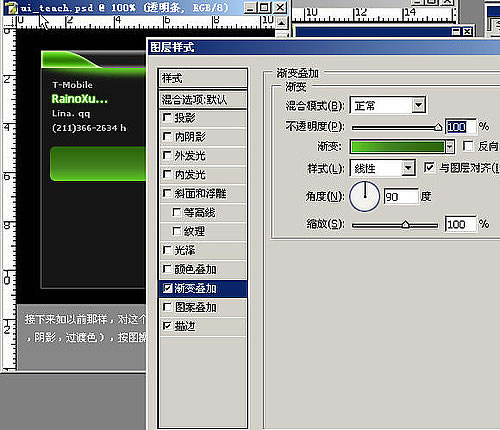Click the green gradient preview swatch

click(398, 147)
